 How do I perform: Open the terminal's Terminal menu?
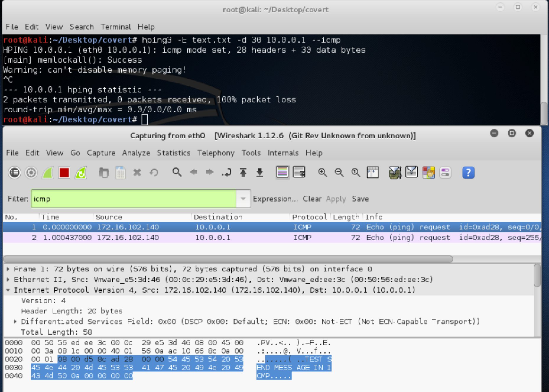(x=116, y=27)
